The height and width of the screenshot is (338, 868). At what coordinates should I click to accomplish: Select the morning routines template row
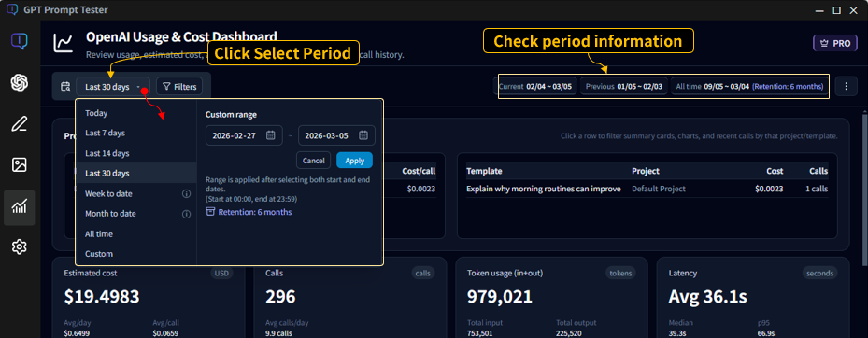[x=647, y=189]
